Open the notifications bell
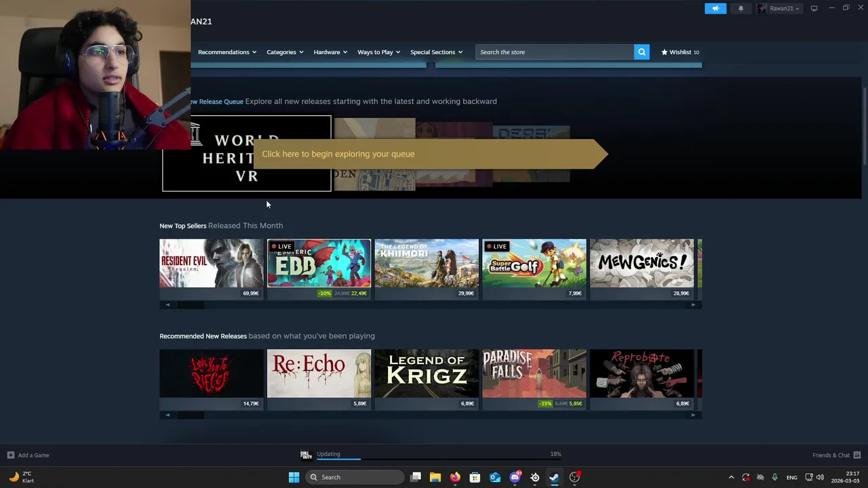The width and height of the screenshot is (868, 488). point(741,8)
